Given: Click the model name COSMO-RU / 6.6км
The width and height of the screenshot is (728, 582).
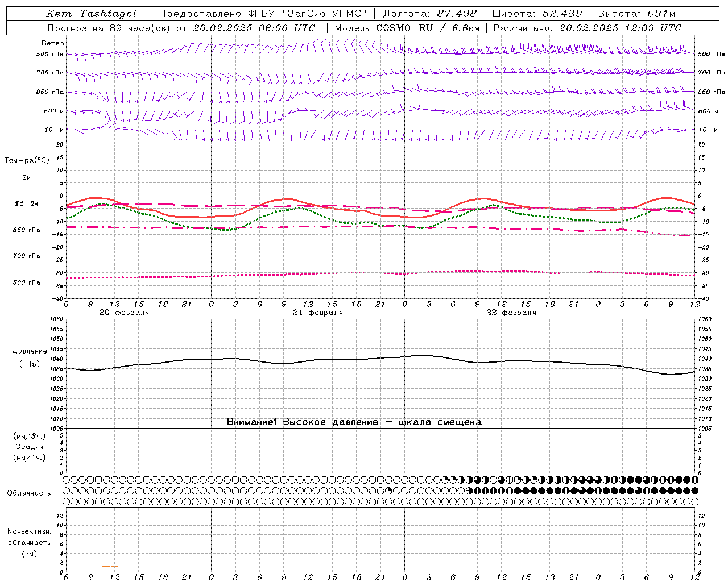Looking at the screenshot, I should pos(428,28).
